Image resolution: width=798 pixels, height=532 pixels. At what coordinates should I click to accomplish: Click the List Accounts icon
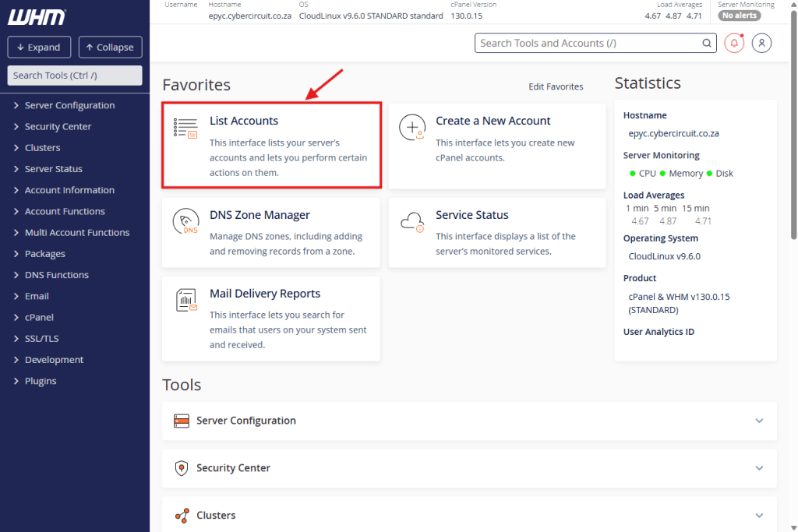(185, 128)
